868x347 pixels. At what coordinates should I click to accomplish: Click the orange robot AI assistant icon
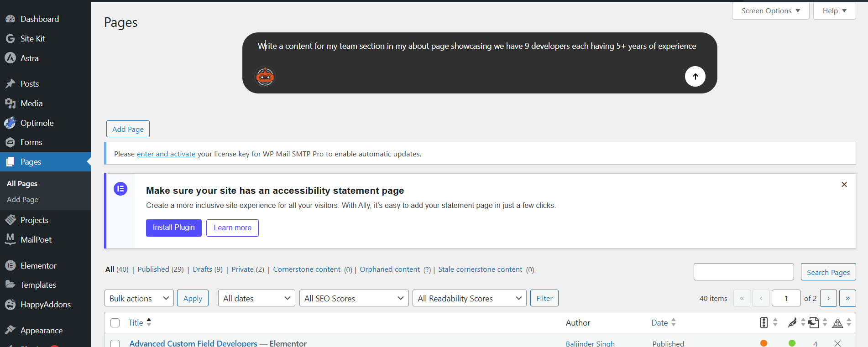click(265, 77)
